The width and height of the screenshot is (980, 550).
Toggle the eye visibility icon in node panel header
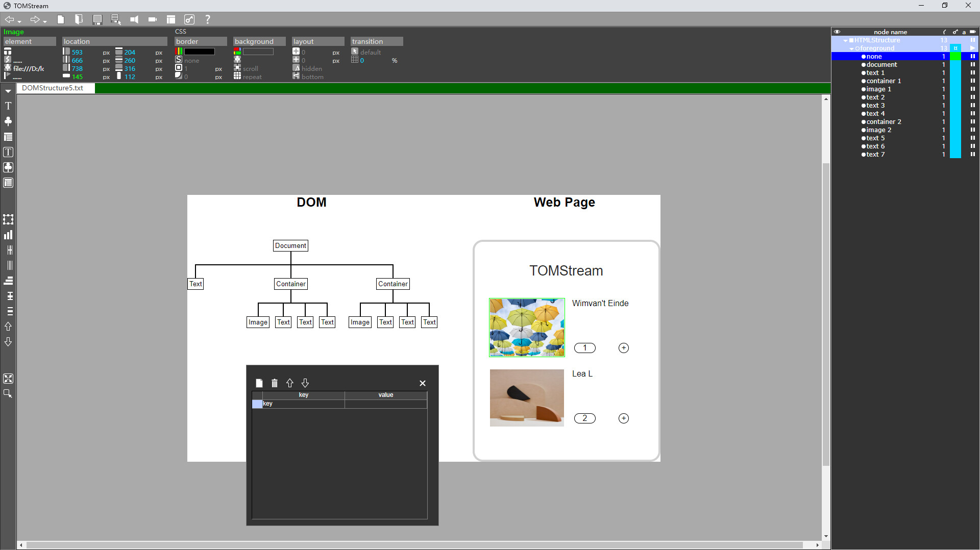838,32
